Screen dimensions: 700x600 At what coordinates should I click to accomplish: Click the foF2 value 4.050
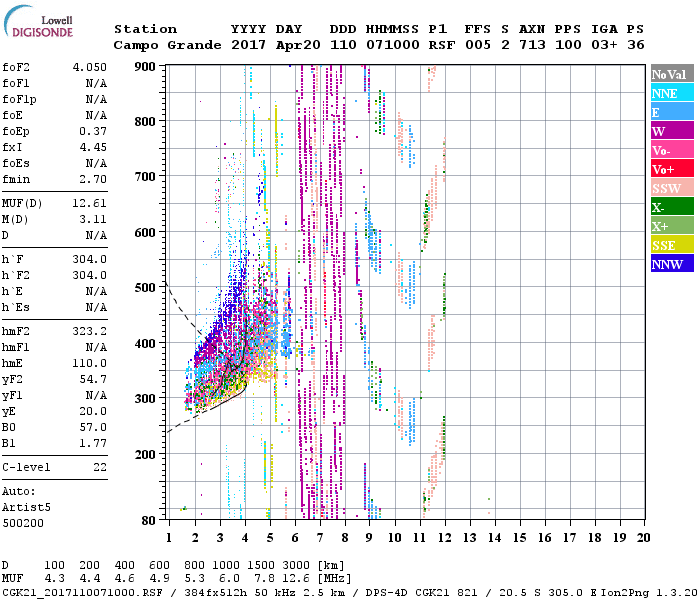89,67
